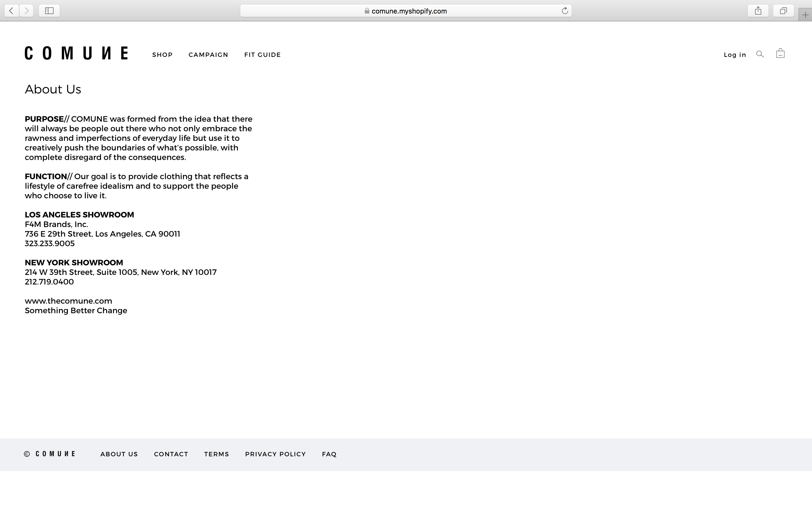Open ABOUT US footer link
The height and width of the screenshot is (507, 812).
coord(119,454)
